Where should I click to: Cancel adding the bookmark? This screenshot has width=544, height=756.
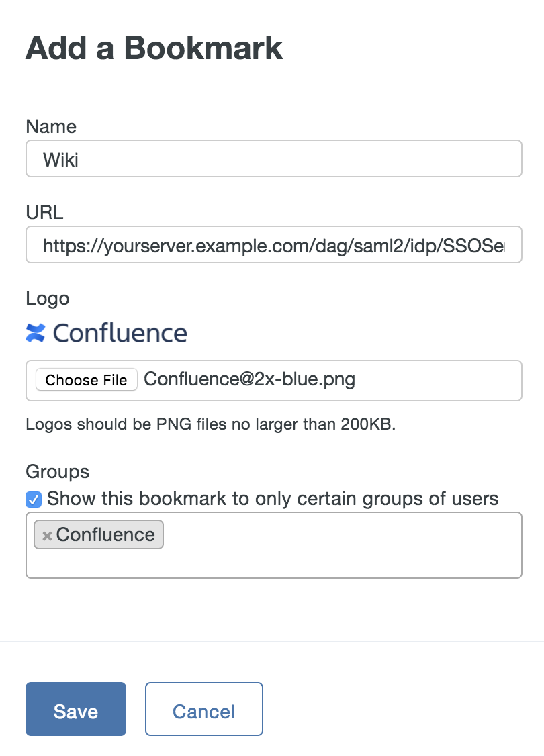[203, 709]
